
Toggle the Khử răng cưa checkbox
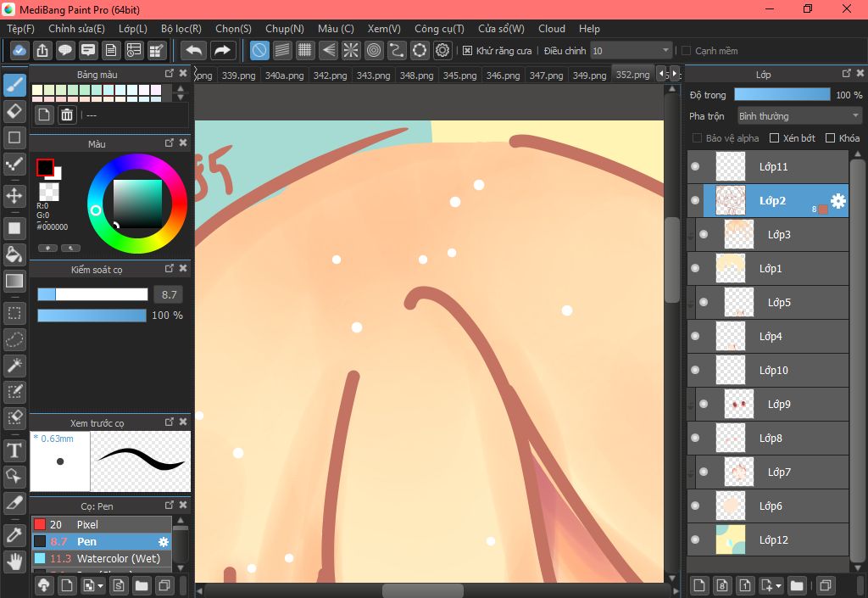tap(468, 51)
